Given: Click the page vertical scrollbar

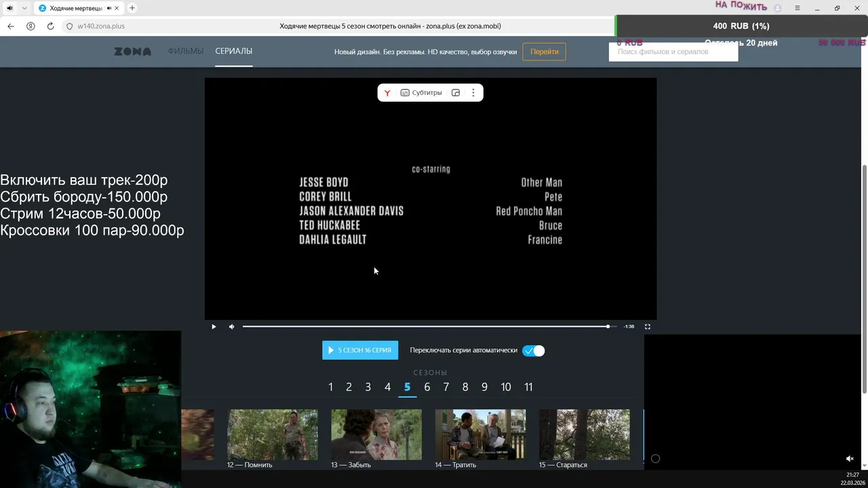Looking at the screenshot, I should click(x=864, y=278).
